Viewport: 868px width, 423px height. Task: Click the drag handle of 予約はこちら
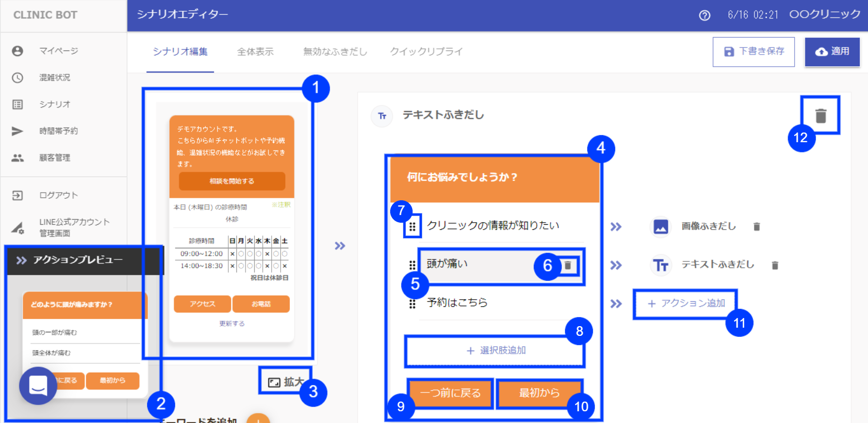[413, 304]
